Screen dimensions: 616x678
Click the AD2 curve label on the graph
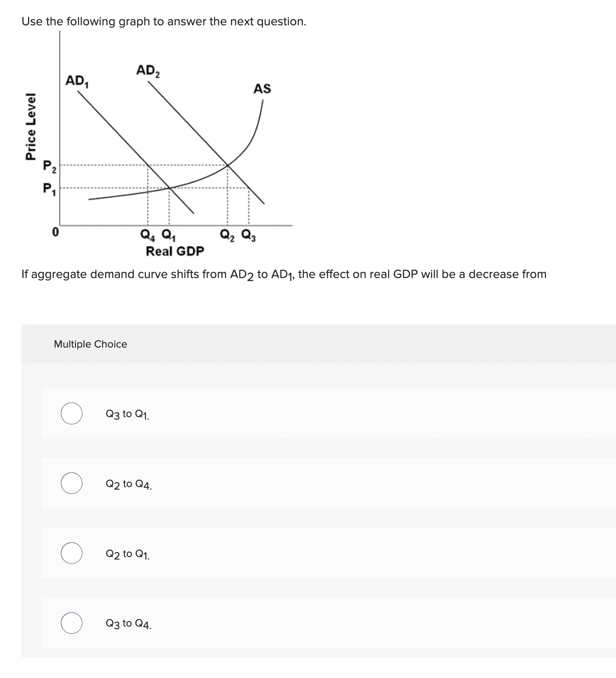pyautogui.click(x=148, y=71)
